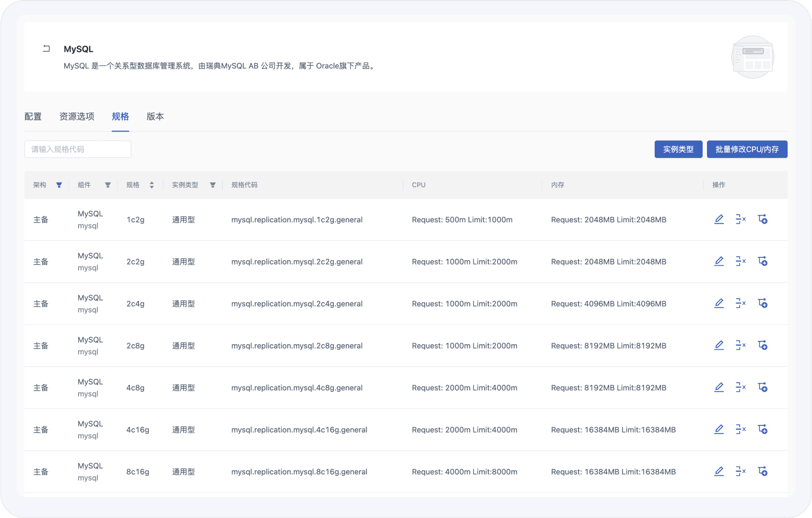This screenshot has width=812, height=518.
Task: Switch to the 配置 tab
Action: click(33, 117)
